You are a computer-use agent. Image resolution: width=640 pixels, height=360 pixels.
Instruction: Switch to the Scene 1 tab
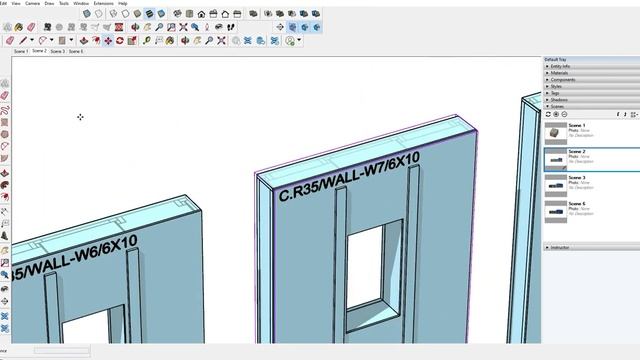(x=21, y=51)
